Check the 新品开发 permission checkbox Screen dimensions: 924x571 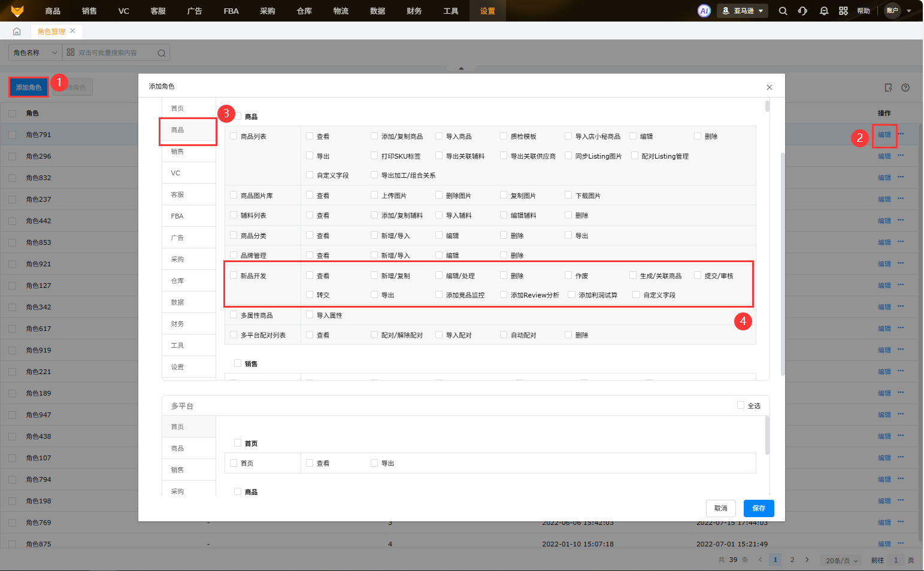pos(234,275)
